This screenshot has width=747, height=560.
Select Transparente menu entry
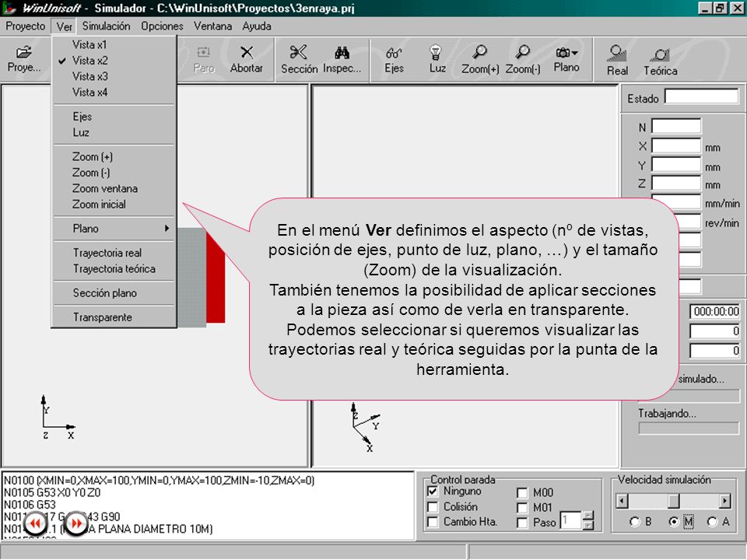click(x=114, y=317)
